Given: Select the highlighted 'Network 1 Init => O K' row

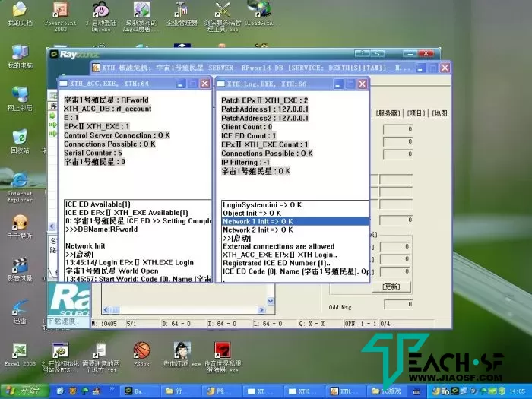Looking at the screenshot, I should [x=295, y=222].
